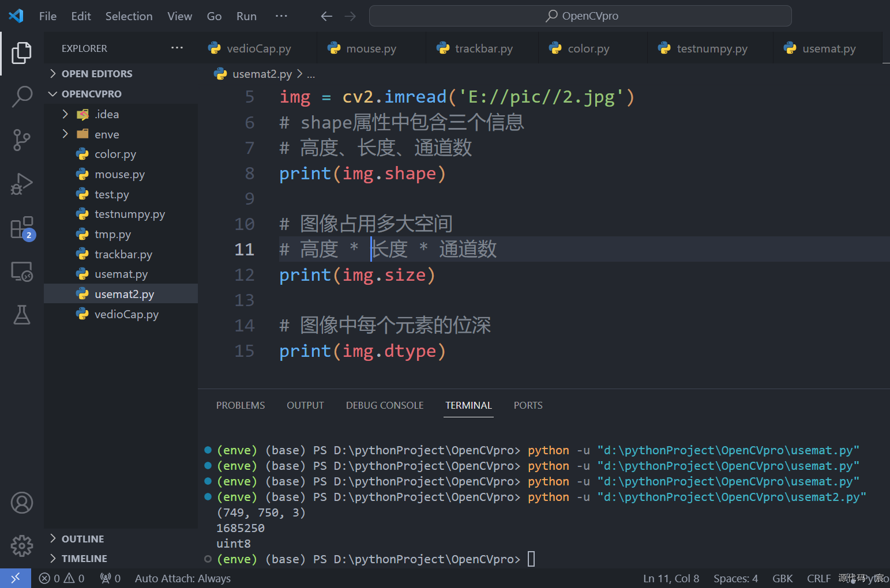Open mouse.py in the explorer tree
The width and height of the screenshot is (890, 588).
[x=121, y=174]
